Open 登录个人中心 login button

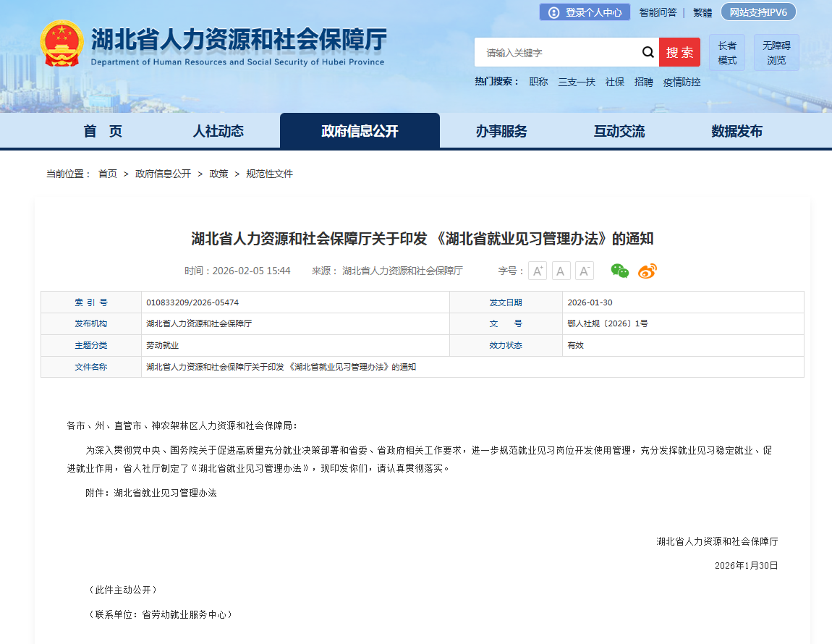pos(585,12)
